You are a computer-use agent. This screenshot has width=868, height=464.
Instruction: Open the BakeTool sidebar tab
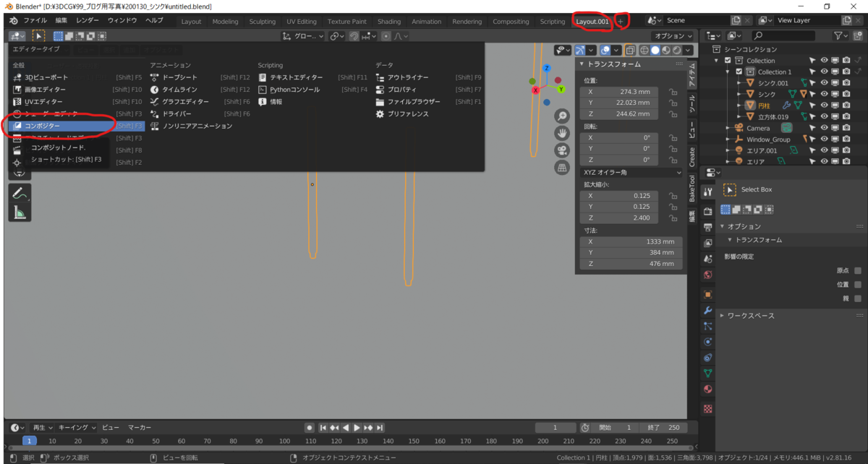tap(692, 187)
